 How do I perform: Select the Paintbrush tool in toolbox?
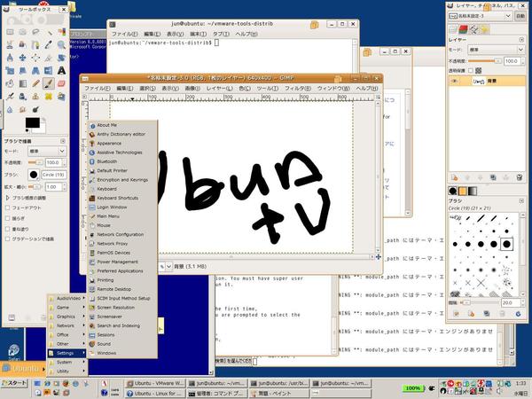49,82
